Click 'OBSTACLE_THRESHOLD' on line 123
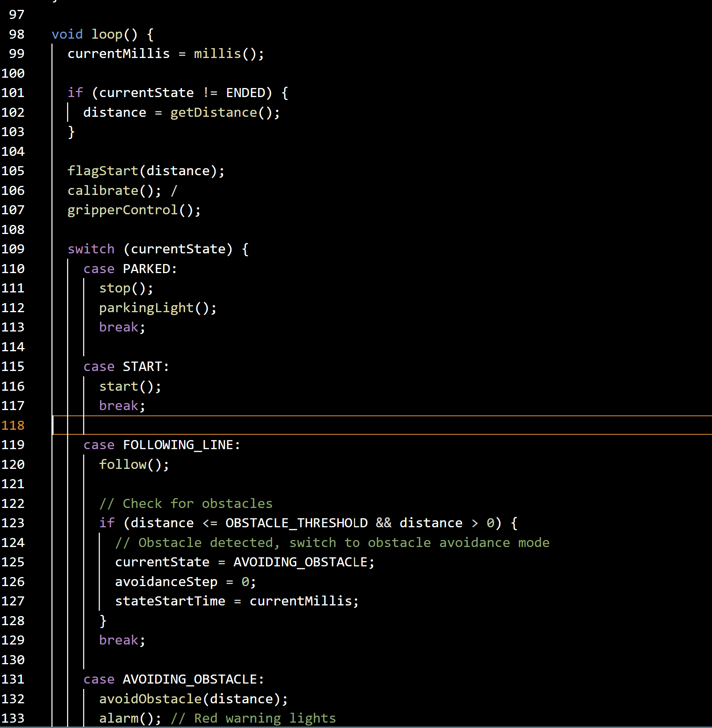 click(296, 523)
